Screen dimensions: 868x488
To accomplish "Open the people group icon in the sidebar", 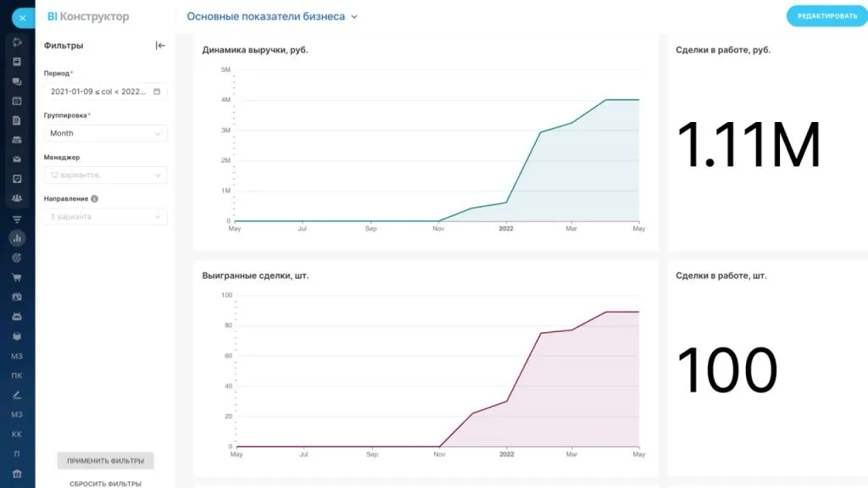I will (17, 198).
